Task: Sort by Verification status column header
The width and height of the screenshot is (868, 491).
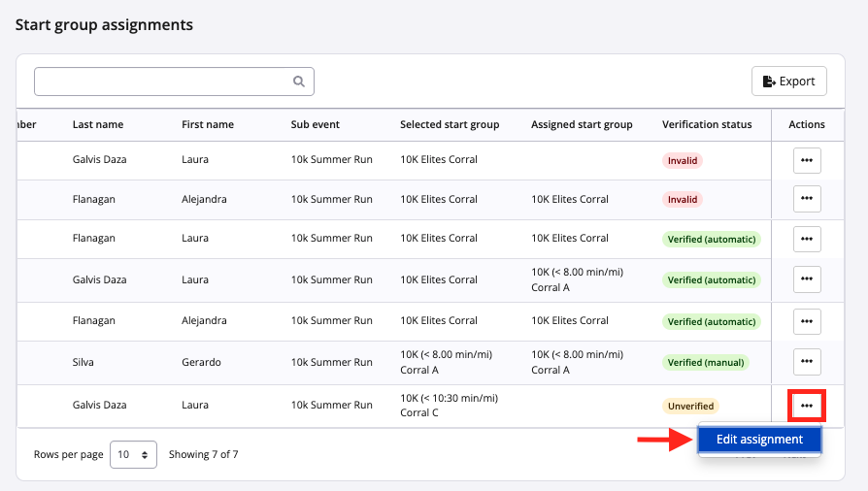Action: (707, 124)
